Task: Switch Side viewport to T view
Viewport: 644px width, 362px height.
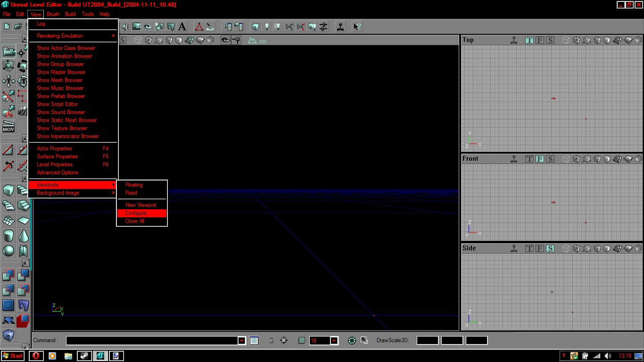Action: click(529, 249)
